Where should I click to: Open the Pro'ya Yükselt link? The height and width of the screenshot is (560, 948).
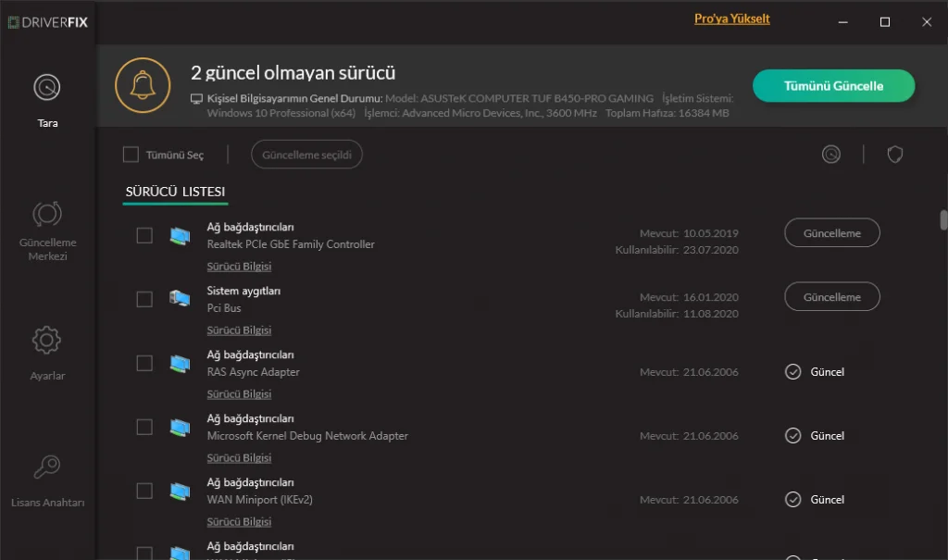point(731,19)
